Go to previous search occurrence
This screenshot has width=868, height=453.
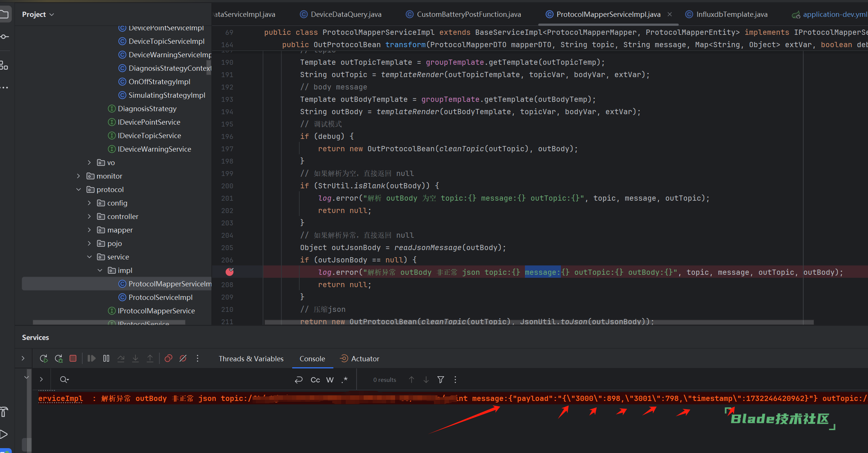pyautogui.click(x=412, y=380)
